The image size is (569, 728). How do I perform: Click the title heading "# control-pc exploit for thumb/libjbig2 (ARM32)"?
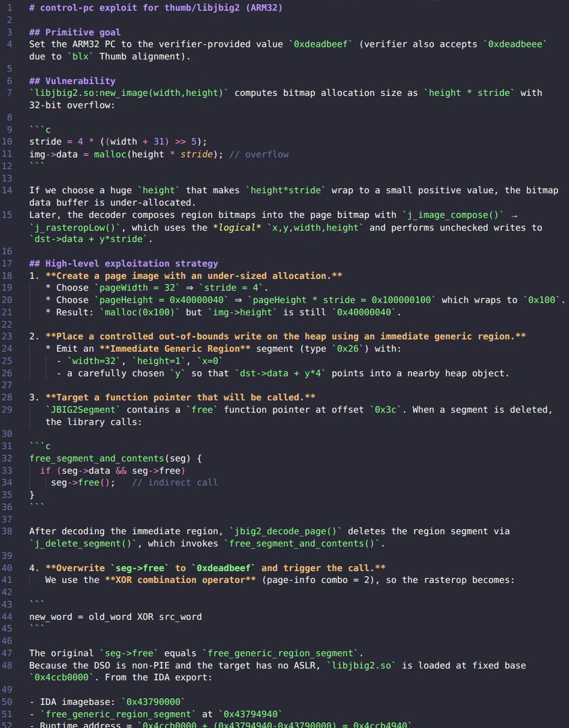point(156,8)
